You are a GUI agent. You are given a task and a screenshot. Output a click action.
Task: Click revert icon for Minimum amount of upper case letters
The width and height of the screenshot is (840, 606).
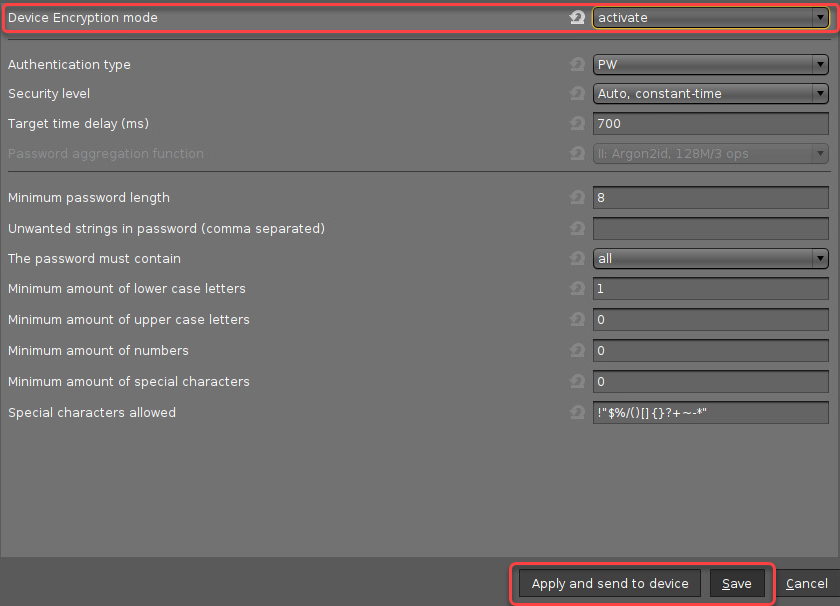coord(577,320)
